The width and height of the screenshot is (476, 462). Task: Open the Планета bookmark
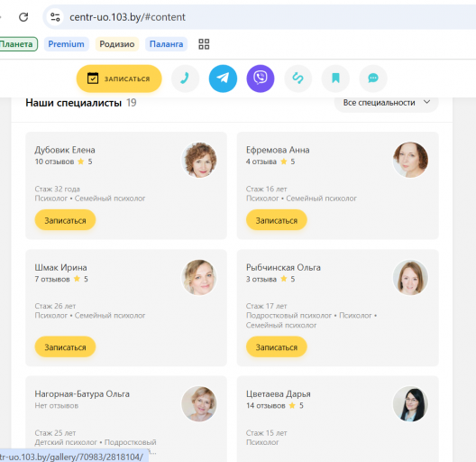pos(17,44)
